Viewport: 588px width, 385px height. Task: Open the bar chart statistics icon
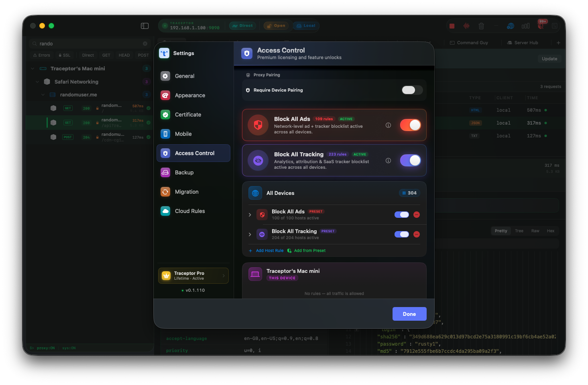point(525,26)
